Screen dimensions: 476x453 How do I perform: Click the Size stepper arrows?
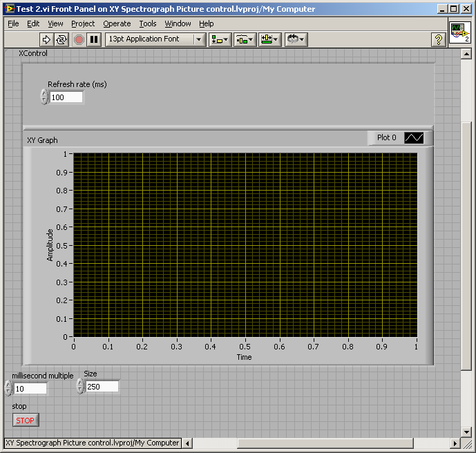point(80,386)
